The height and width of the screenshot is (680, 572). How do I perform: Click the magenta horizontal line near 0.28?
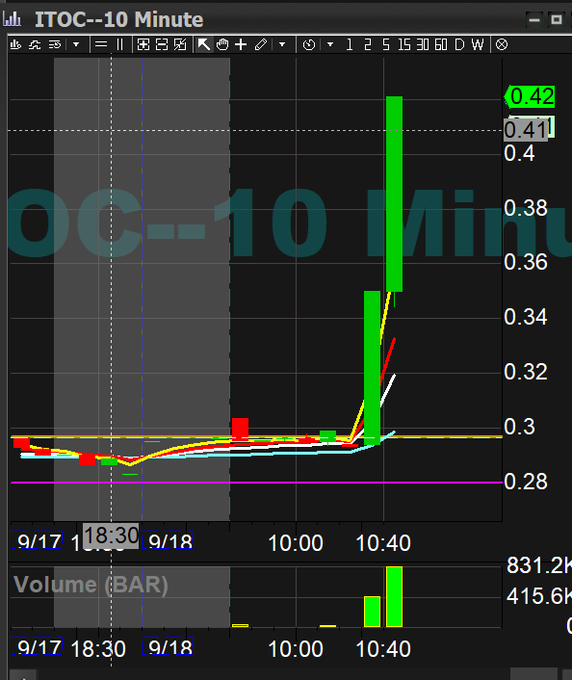point(256,482)
